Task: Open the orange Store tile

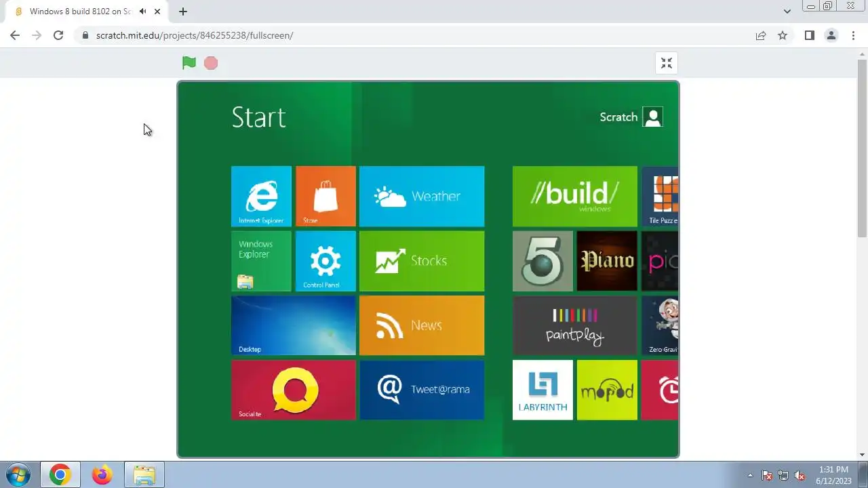Action: pyautogui.click(x=325, y=196)
